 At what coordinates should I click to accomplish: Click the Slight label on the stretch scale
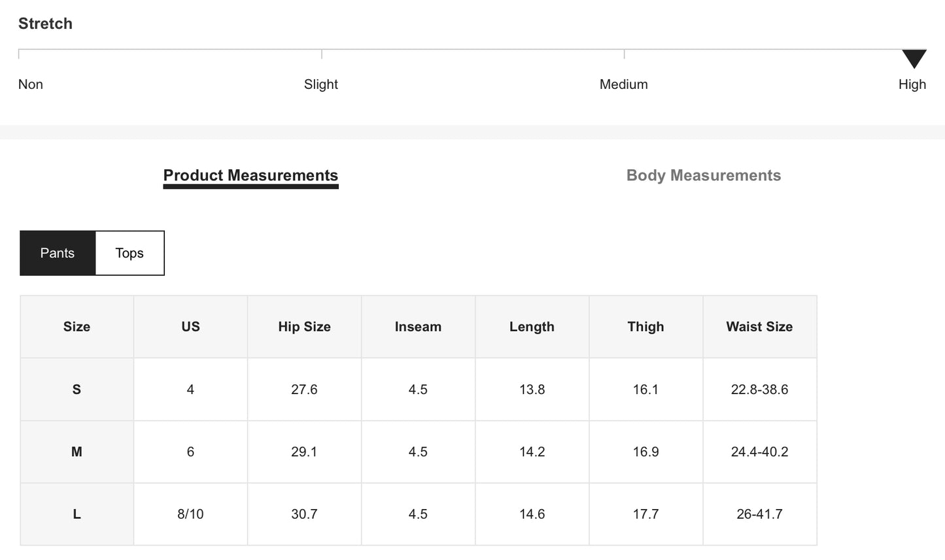tap(321, 84)
